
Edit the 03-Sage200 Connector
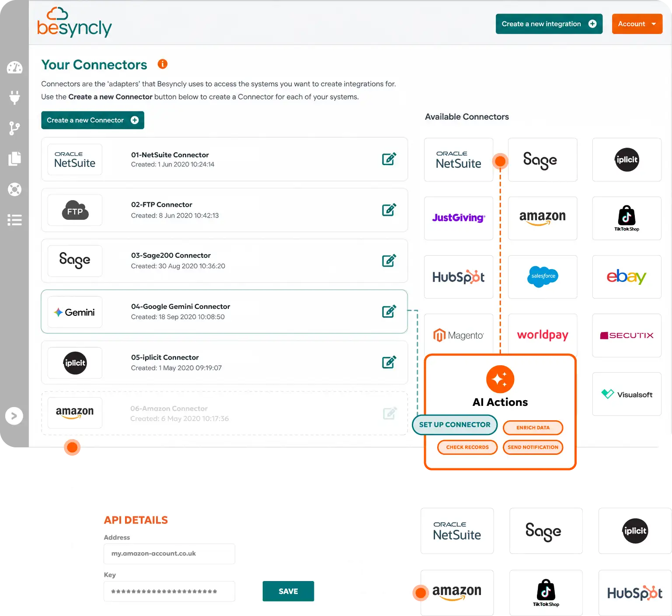click(389, 260)
